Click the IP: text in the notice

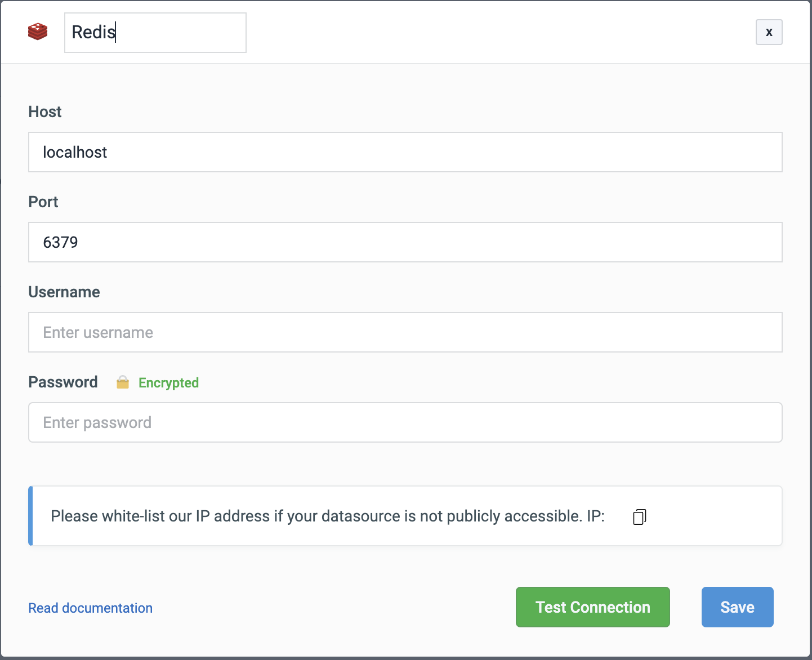[x=595, y=516]
